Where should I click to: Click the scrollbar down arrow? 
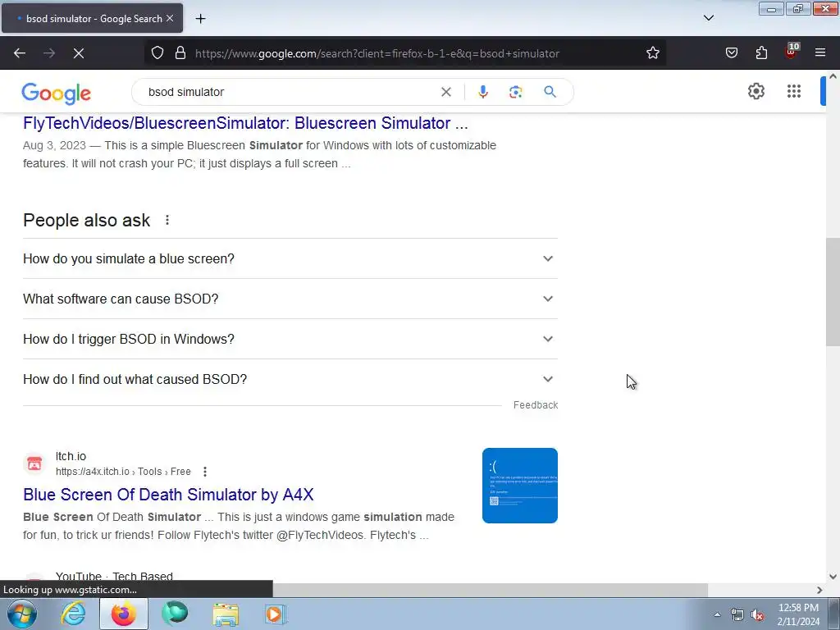coord(833,577)
